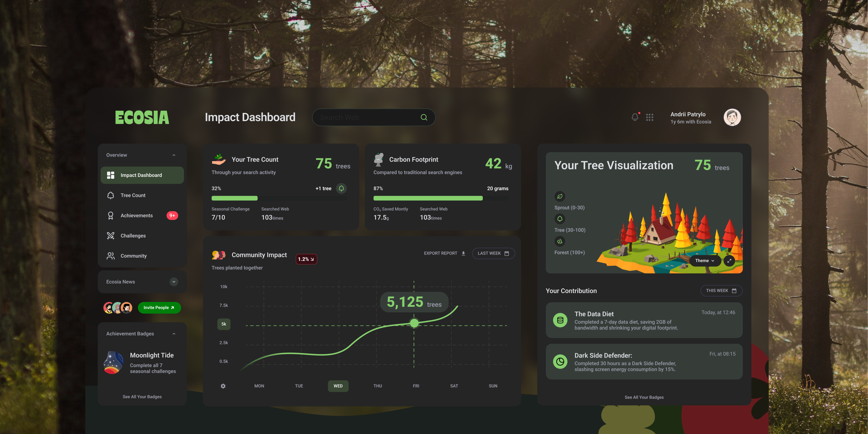Click the Sprout leaf stage icon

point(560,196)
